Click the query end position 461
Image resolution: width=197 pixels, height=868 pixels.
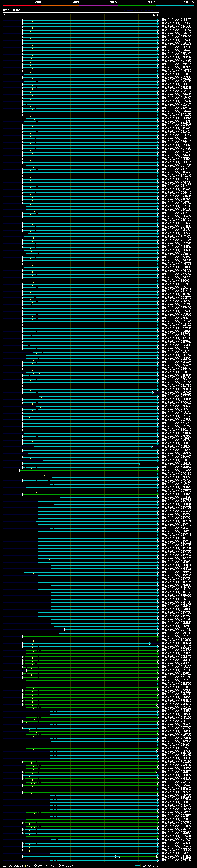(155, 15)
